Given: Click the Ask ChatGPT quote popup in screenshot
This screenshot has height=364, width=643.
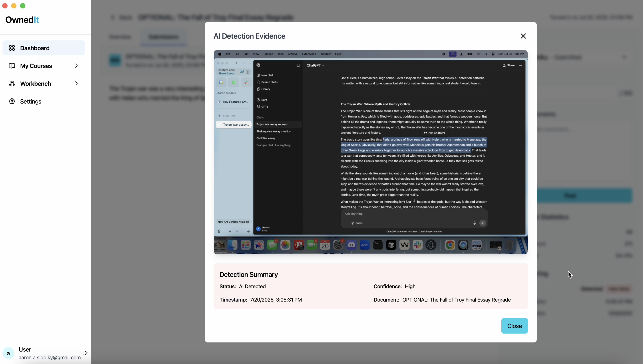Looking at the screenshot, I should 434,133.
